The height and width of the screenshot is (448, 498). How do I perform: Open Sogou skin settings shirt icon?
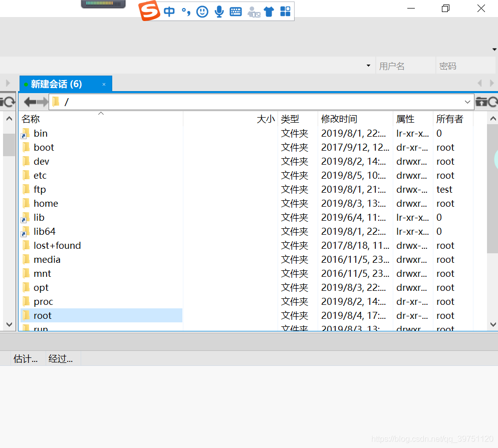(269, 11)
